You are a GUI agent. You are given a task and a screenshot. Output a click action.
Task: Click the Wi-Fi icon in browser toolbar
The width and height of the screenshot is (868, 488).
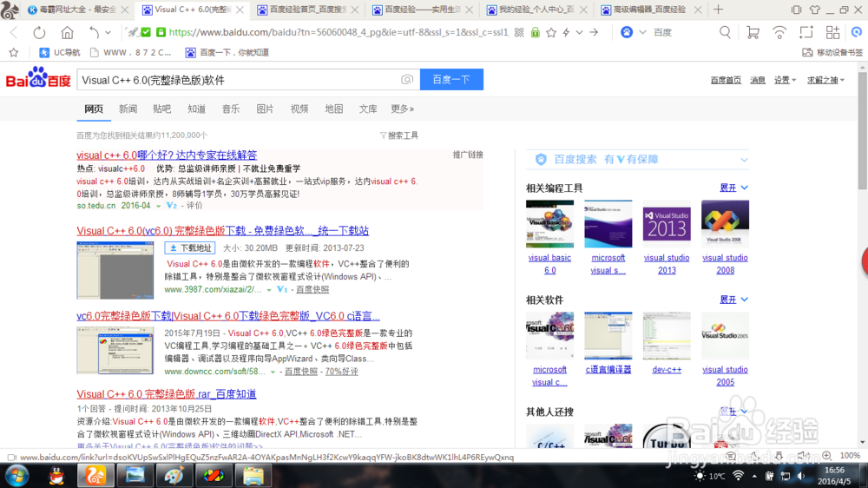[x=779, y=33]
